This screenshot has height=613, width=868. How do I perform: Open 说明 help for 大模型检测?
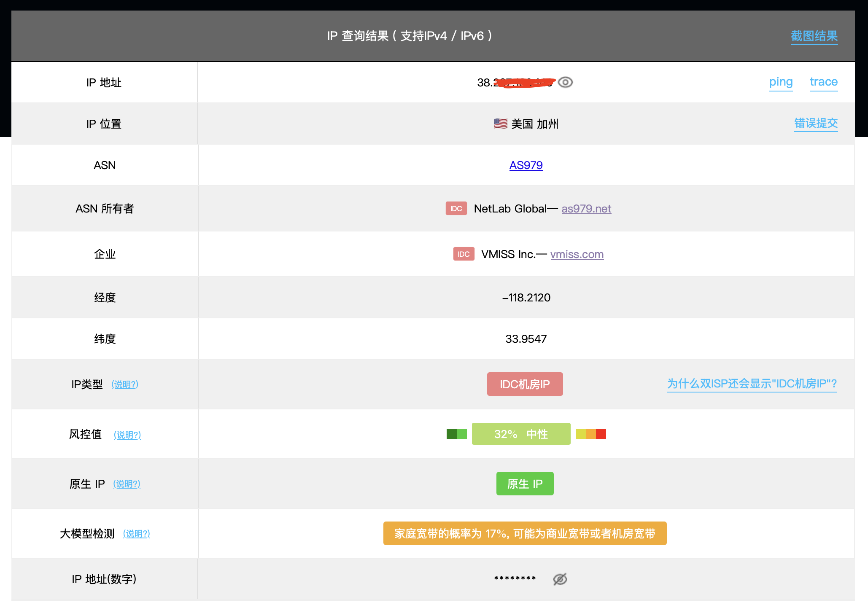pyautogui.click(x=137, y=534)
